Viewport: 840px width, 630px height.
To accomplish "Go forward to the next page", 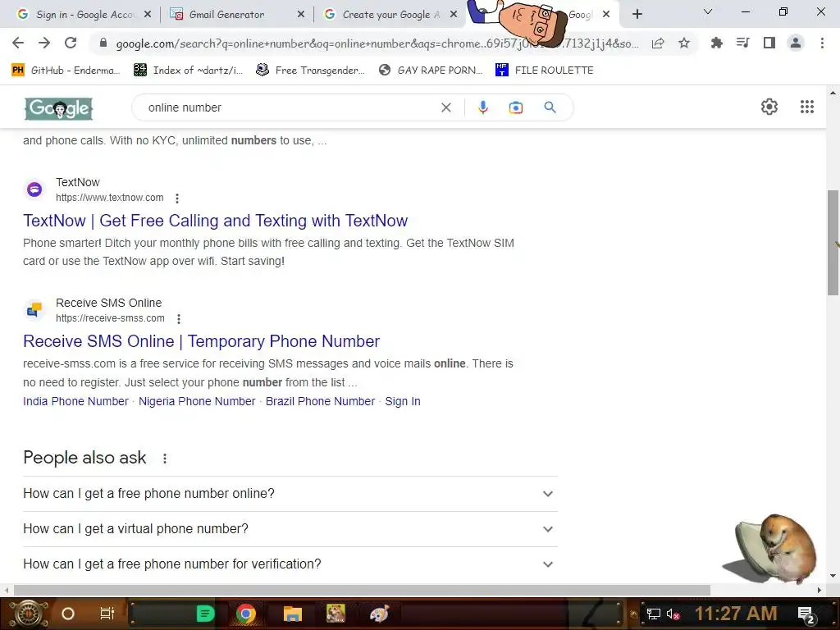I will pos(44,43).
